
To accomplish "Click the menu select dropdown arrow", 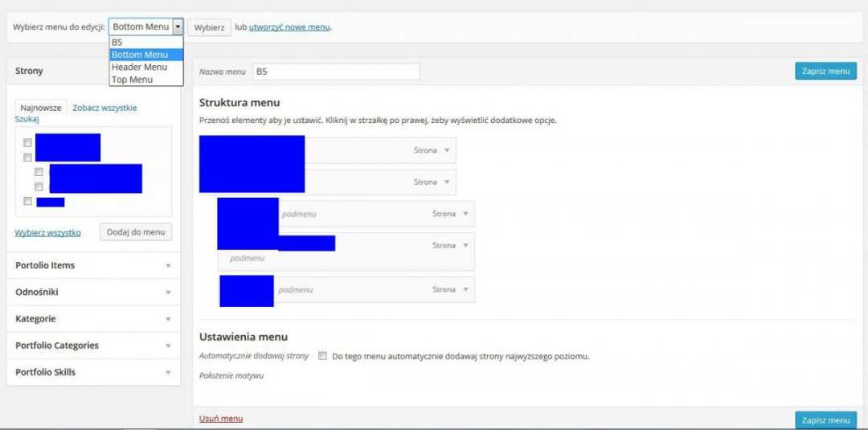I will (178, 27).
